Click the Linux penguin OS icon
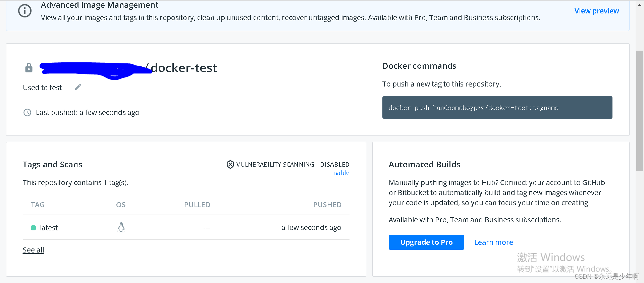Viewport: 644px width, 283px height. 121,227
